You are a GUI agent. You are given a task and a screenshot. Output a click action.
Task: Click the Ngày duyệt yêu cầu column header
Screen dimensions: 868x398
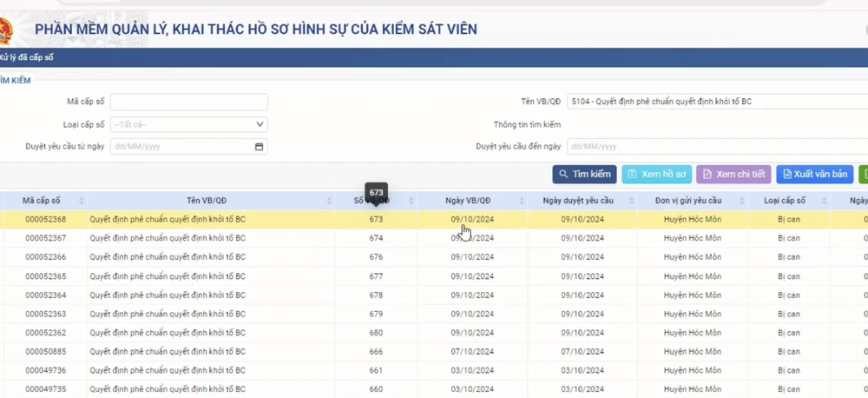(x=582, y=201)
